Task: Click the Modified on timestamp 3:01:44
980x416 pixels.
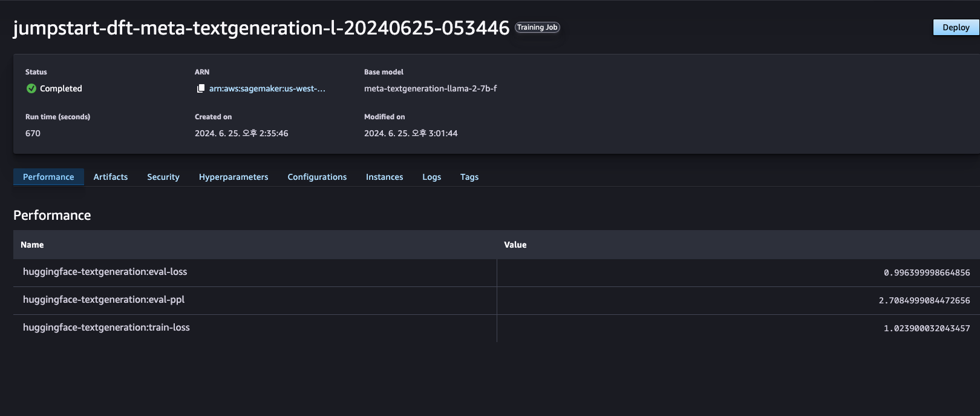Action: pos(411,133)
